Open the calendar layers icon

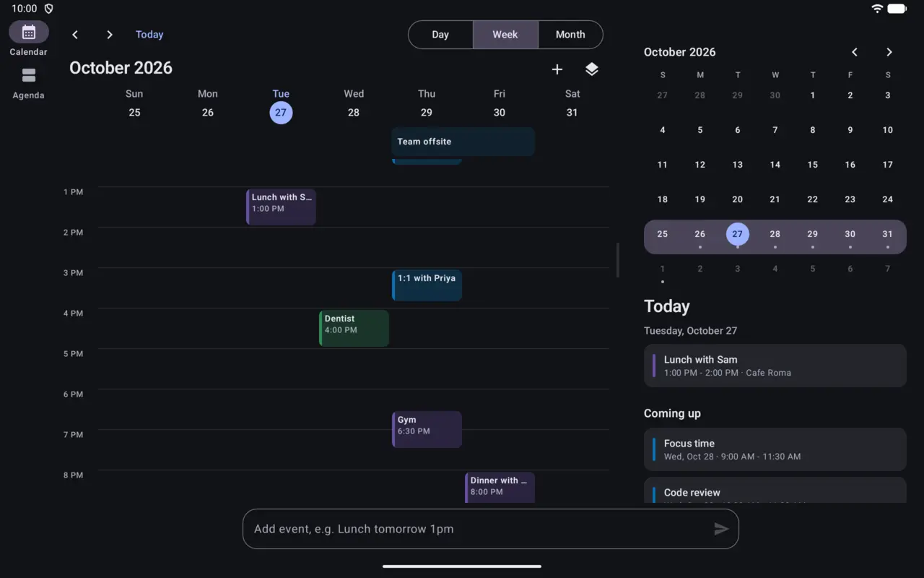click(592, 69)
